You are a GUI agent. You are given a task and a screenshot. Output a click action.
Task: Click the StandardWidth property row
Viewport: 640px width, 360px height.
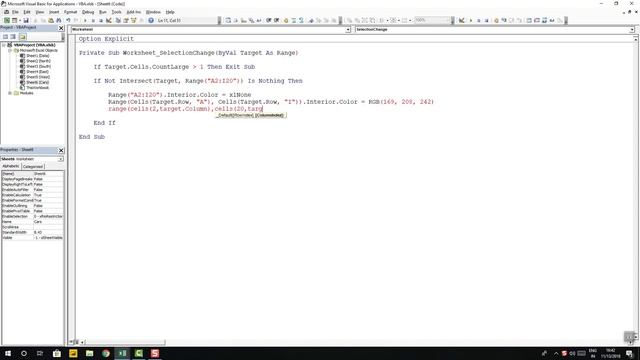33,232
